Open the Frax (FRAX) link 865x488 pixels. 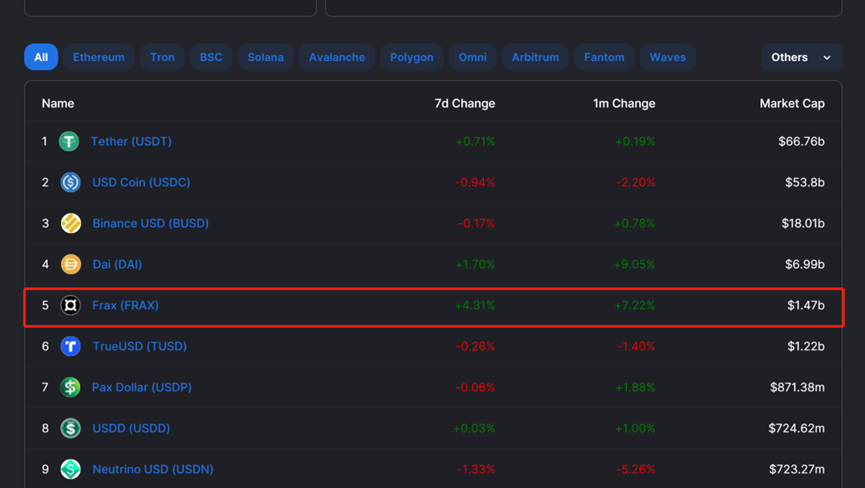[125, 305]
